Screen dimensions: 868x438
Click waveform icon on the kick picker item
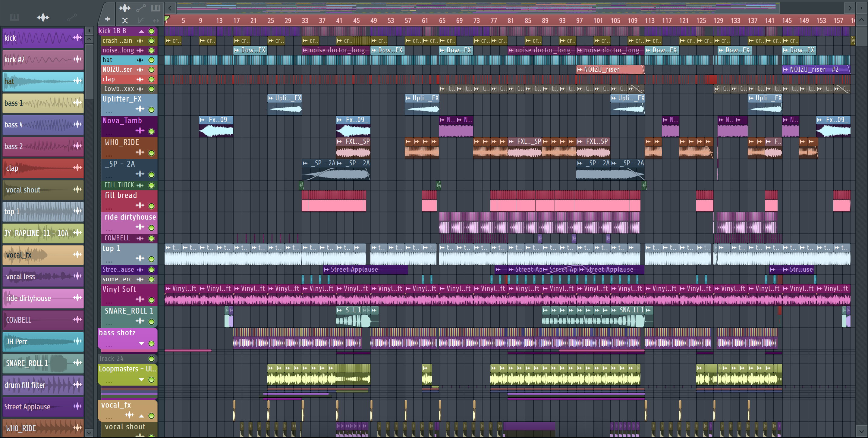coord(77,37)
